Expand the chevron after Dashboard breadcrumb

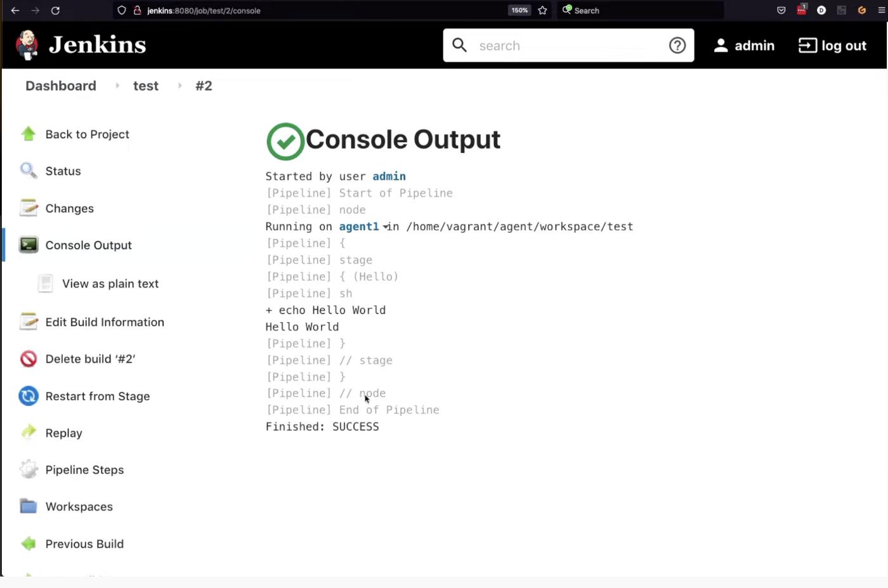[117, 86]
